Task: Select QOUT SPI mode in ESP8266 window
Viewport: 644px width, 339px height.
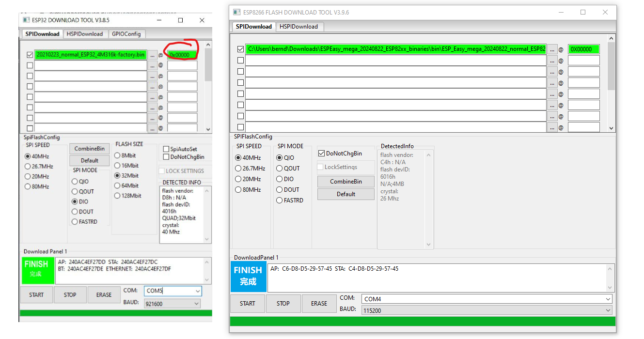Action: tap(280, 169)
